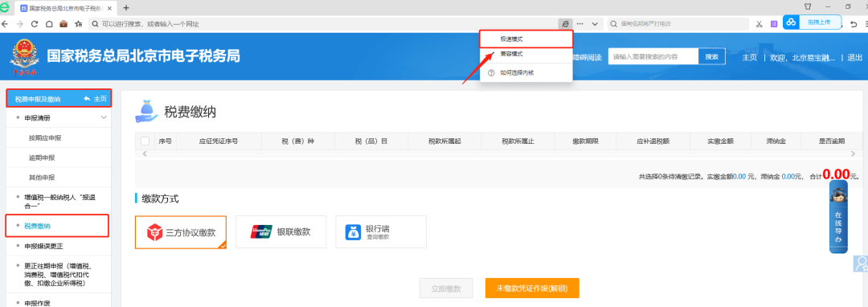Click the 是否逾期 column header
This screenshot has height=307, width=868.
point(832,141)
